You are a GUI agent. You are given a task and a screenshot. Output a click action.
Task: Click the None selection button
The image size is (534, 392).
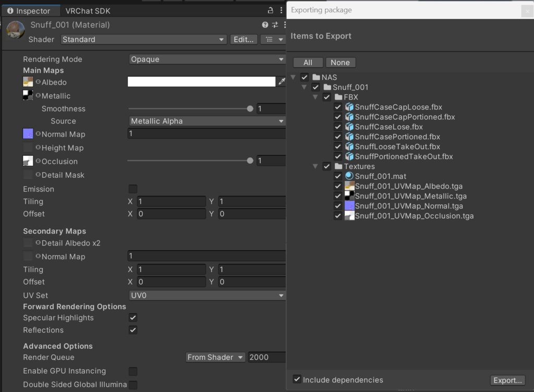340,63
